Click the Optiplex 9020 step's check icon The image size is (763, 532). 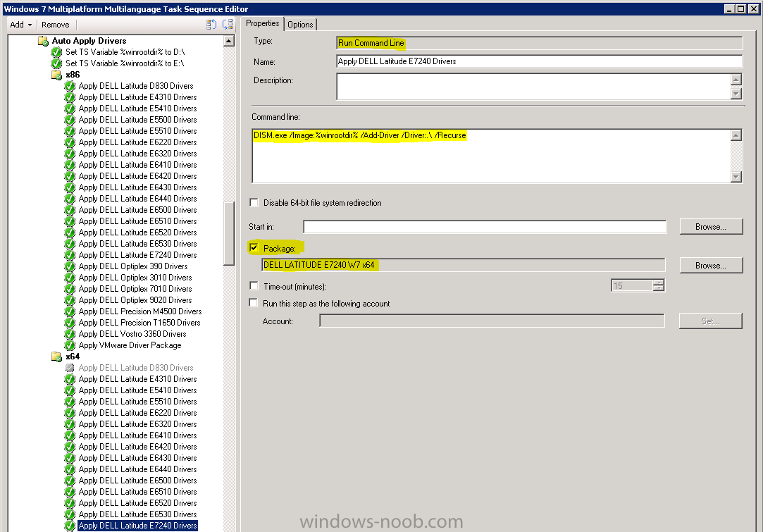(x=70, y=300)
